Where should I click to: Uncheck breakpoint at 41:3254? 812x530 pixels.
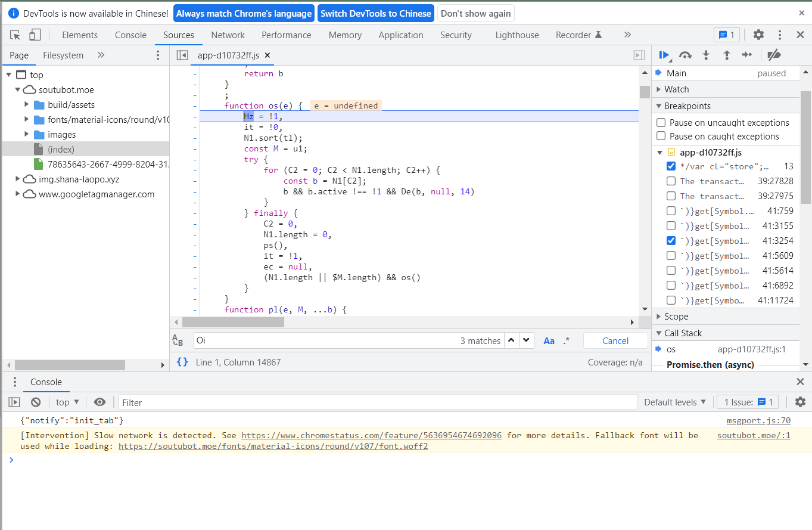(671, 241)
